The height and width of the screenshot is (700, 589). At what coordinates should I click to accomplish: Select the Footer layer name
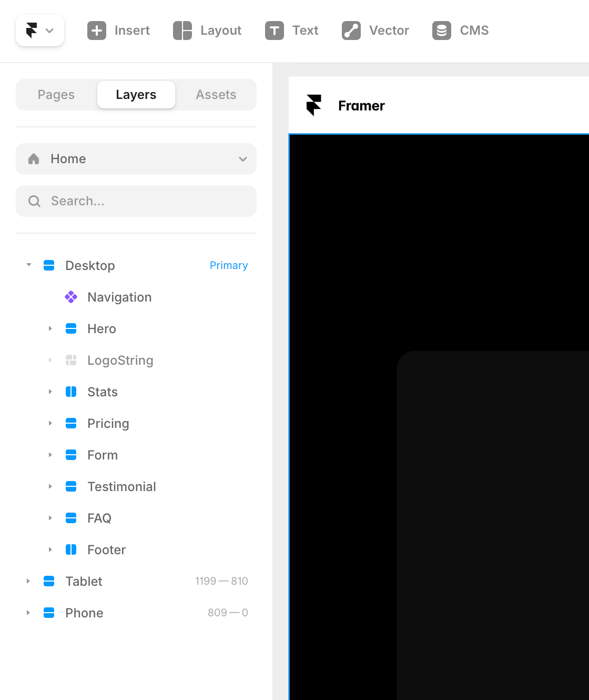coord(107,550)
